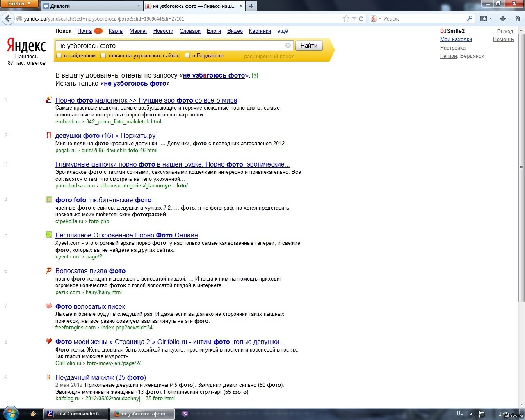Click the kaifolog.ru result favicon
Image resolution: width=525 pixels, height=420 pixels.
pyautogui.click(x=49, y=377)
